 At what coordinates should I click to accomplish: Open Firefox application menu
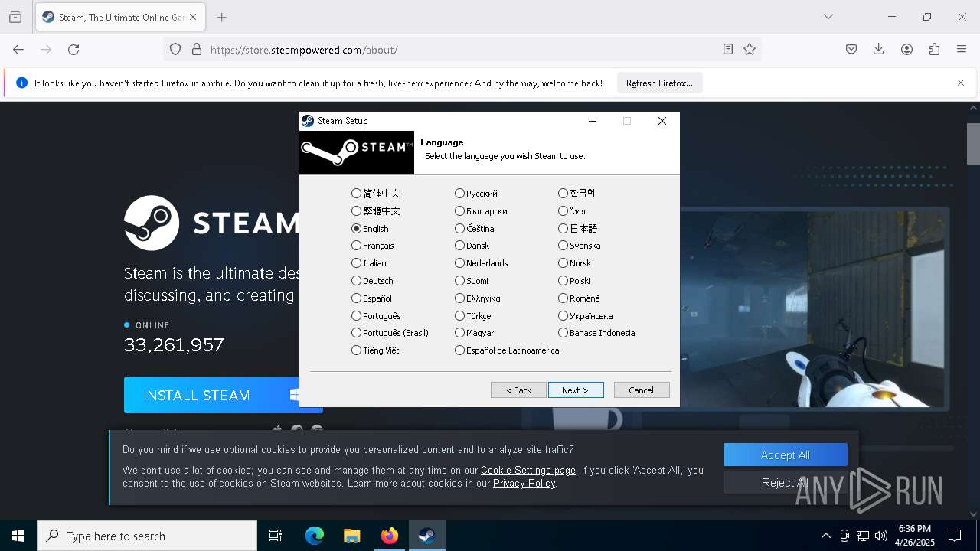(962, 49)
